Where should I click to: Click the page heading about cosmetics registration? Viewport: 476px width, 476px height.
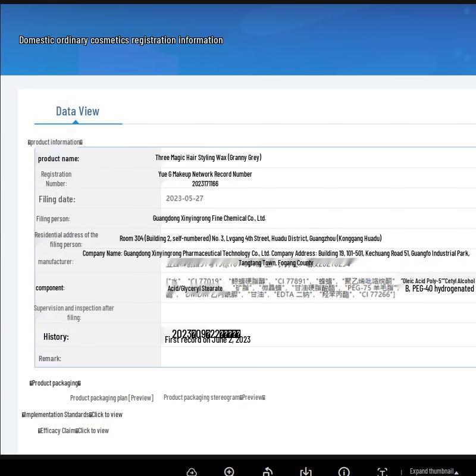121,40
